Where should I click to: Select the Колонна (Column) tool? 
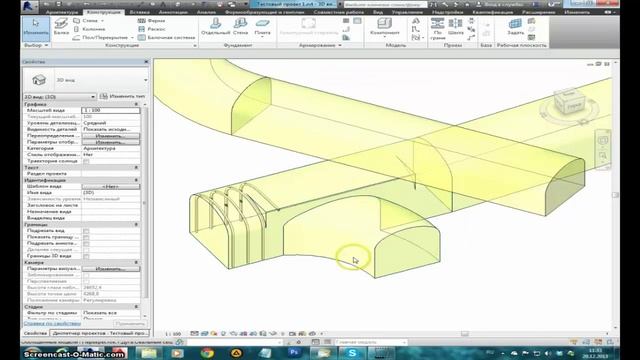89,29
